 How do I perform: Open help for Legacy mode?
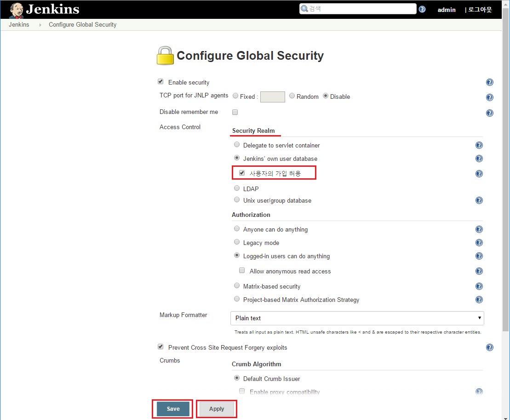[479, 243]
